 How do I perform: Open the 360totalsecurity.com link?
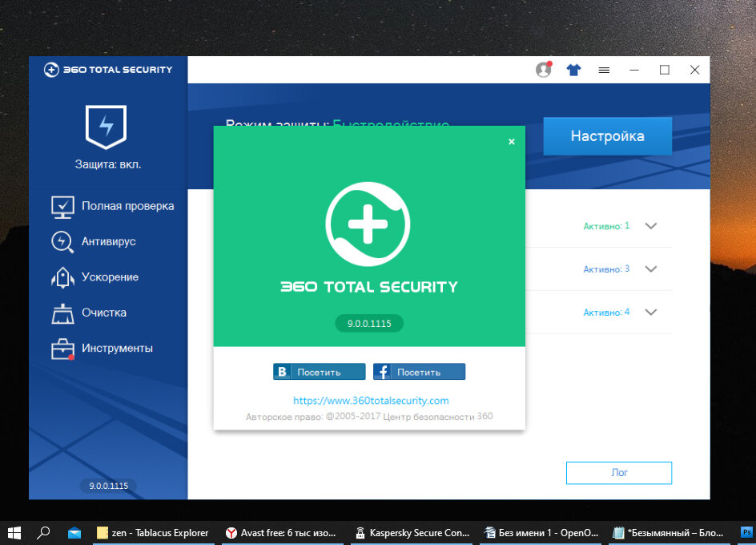pos(371,400)
